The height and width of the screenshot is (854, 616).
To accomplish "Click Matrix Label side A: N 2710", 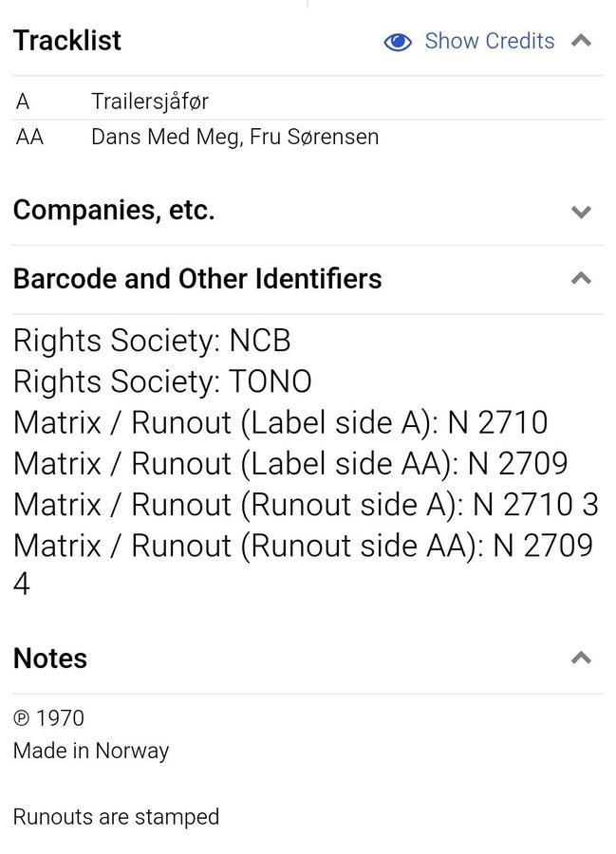I will coord(280,422).
